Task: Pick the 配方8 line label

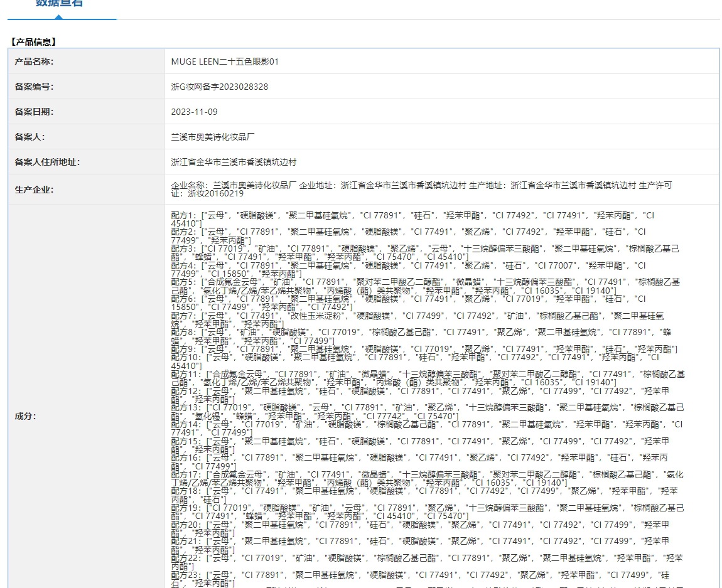Action: [x=184, y=332]
